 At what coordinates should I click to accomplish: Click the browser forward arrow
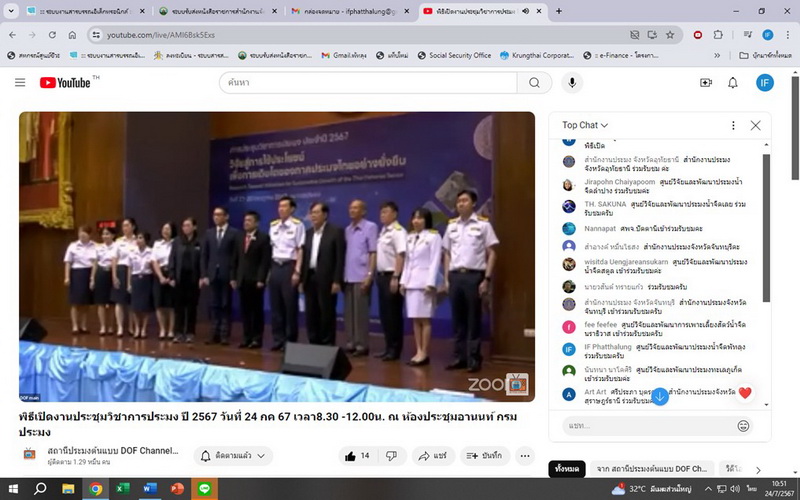tap(32, 35)
